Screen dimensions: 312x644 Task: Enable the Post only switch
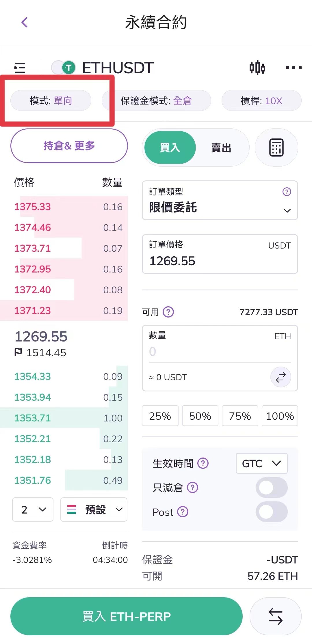(x=271, y=512)
